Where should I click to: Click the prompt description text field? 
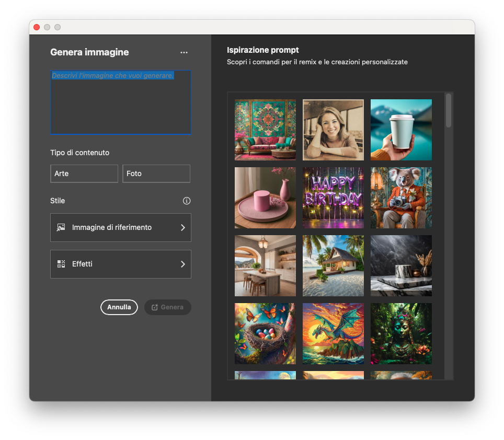(x=121, y=102)
